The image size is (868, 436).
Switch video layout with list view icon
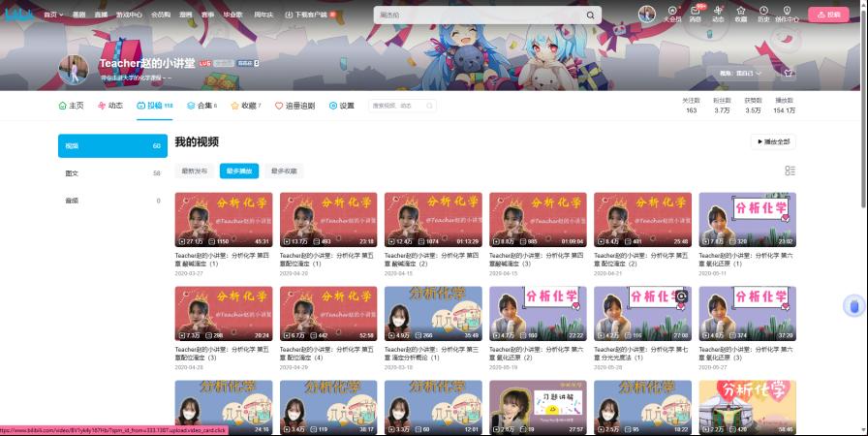[790, 171]
